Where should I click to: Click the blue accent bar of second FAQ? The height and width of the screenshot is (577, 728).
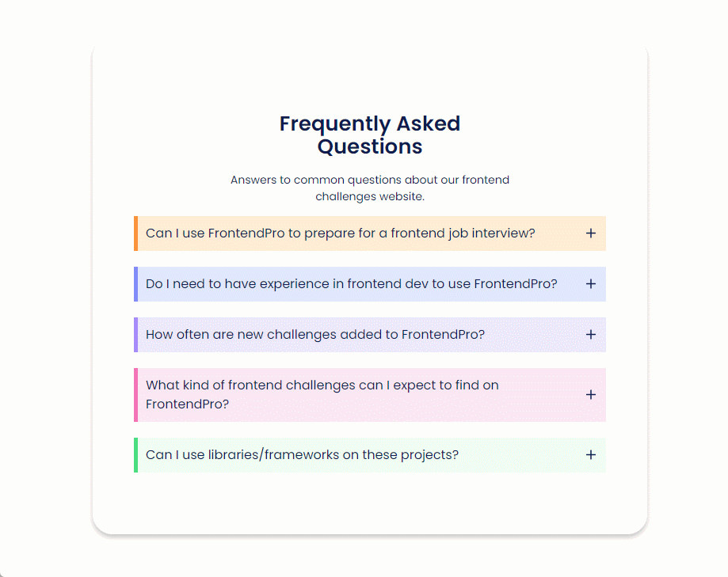tap(136, 284)
